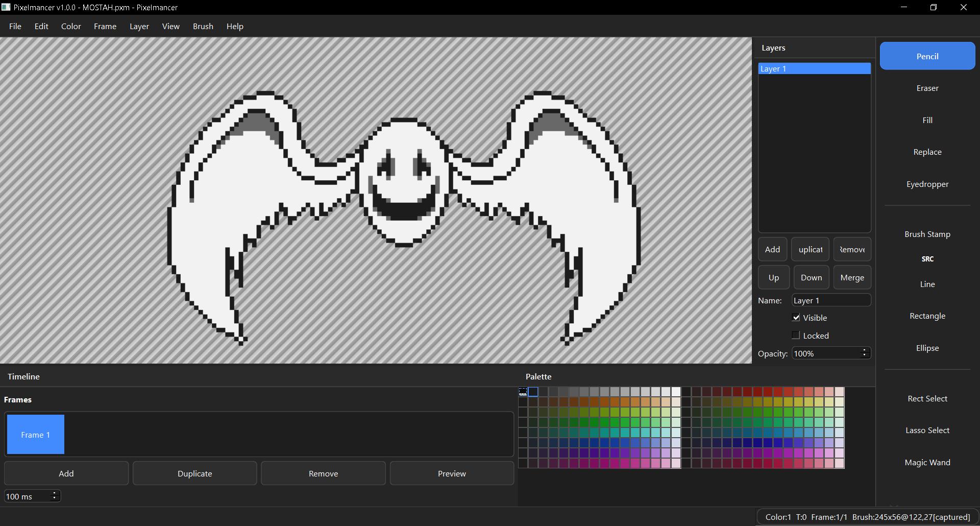This screenshot has height=526, width=980.
Task: Select the Pencil tool
Action: (x=927, y=56)
